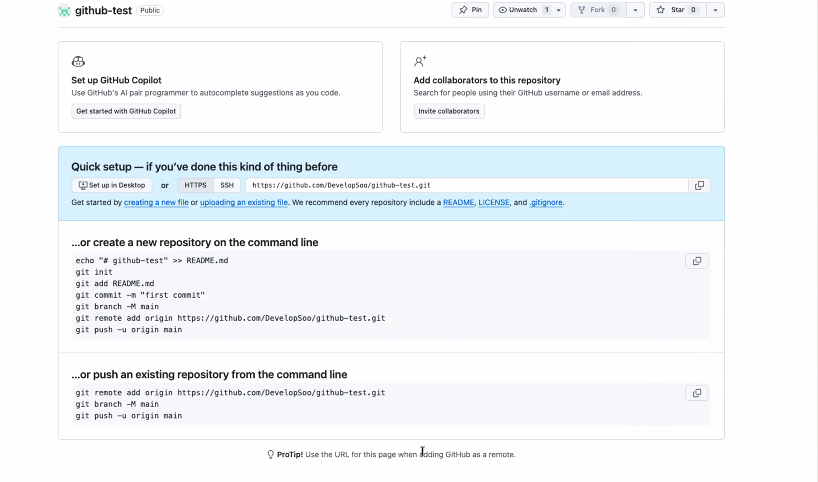Switch to the SSH protocol tab
Image resolution: width=818 pixels, height=482 pixels.
[227, 185]
